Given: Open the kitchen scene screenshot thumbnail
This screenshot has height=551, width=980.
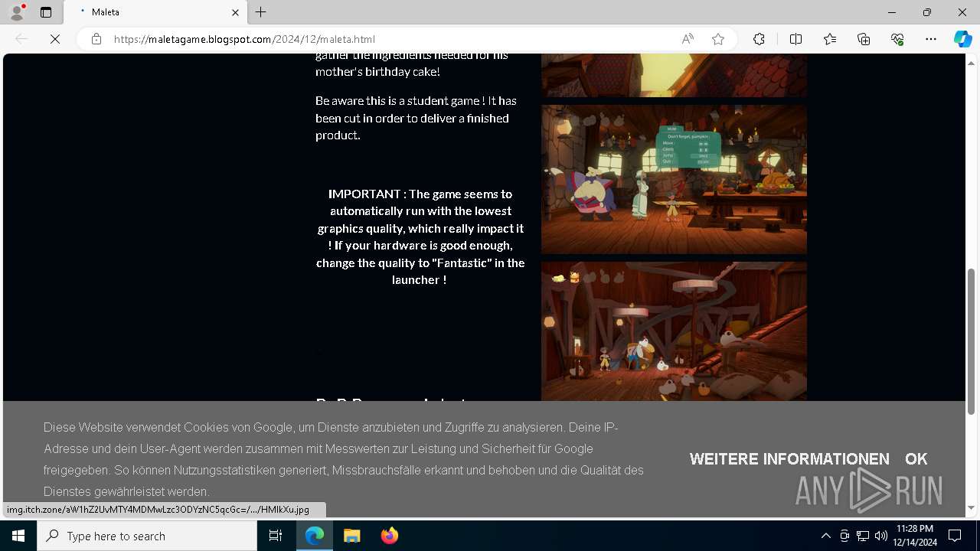Looking at the screenshot, I should (674, 179).
